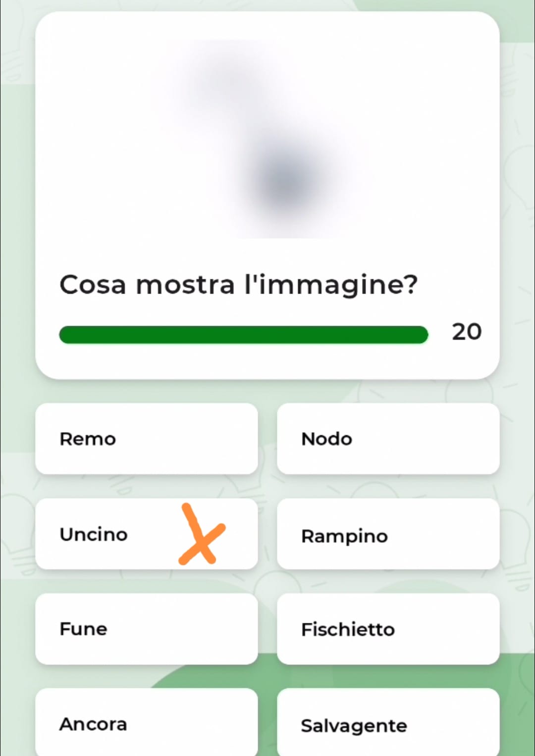Tap the question text 'Cosa mostra l'immagine?'
Screen dimensions: 535x756
238,285
